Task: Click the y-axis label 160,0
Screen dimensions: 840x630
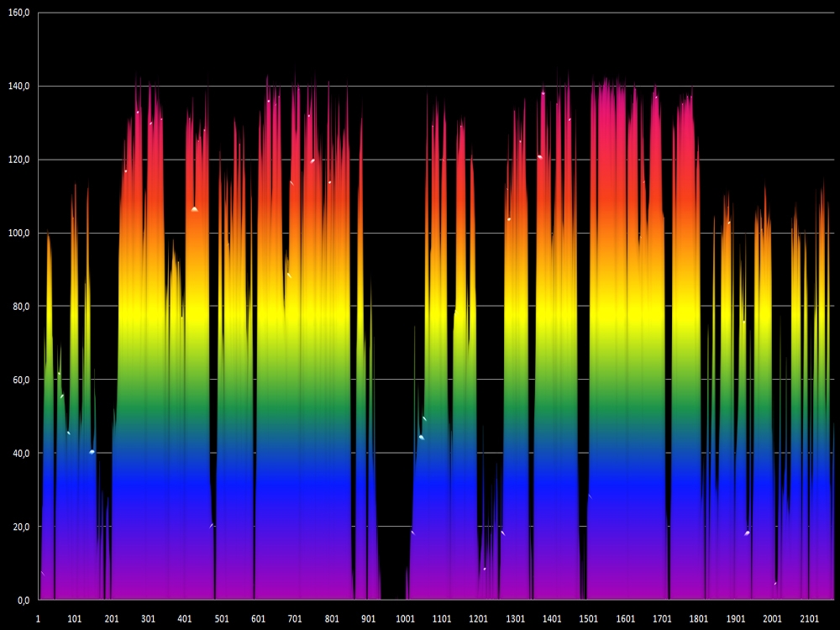Action: click(x=19, y=13)
